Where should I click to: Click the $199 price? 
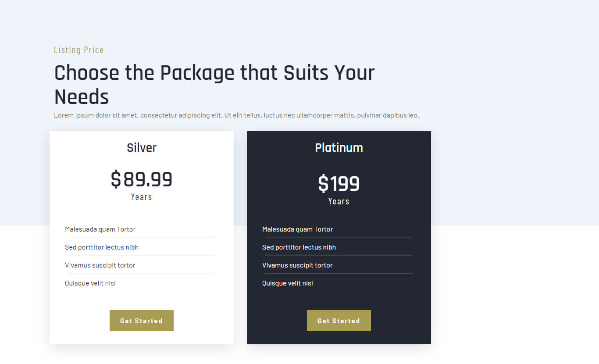(x=339, y=184)
